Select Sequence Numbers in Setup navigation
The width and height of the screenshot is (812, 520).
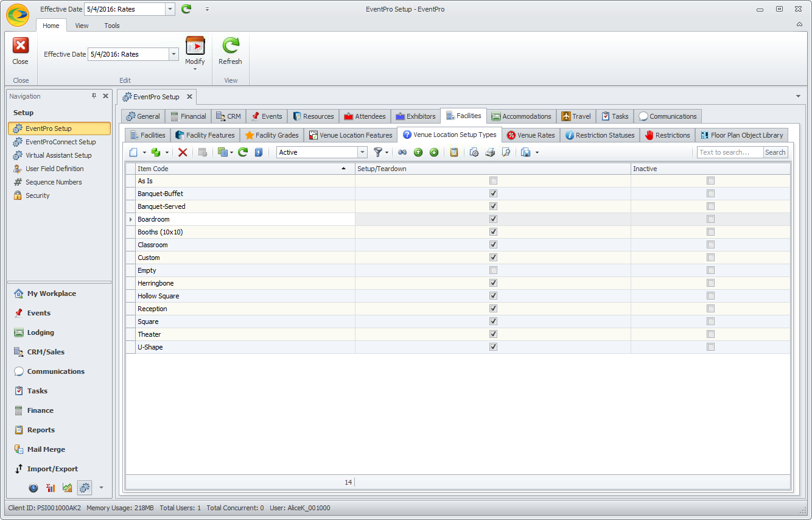(54, 182)
